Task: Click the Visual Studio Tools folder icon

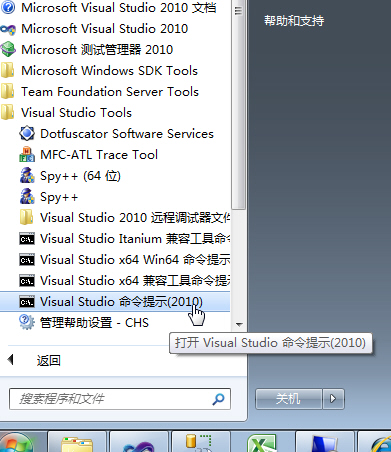Action: pos(8,112)
